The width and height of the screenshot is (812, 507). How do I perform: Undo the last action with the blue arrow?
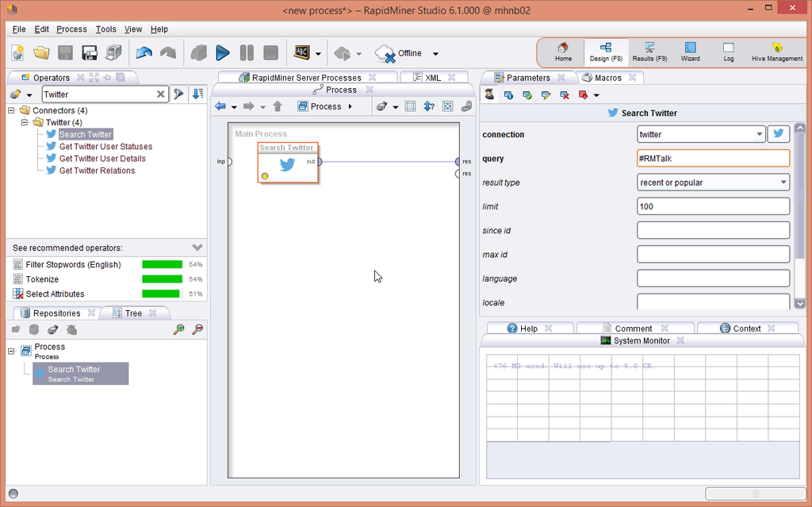(x=144, y=53)
